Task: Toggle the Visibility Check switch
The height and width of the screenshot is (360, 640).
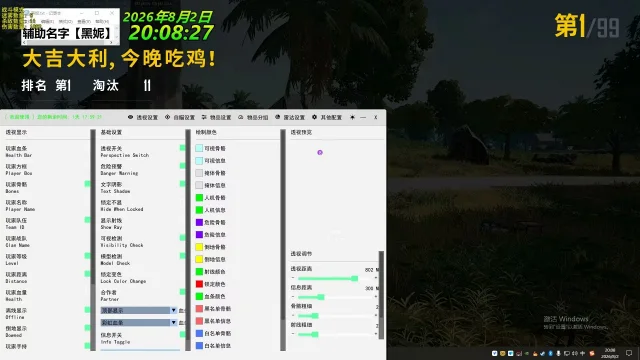Action: coord(182,238)
